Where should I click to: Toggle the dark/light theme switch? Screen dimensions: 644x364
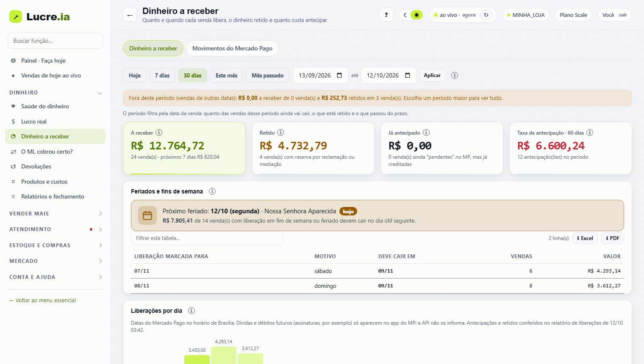411,15
